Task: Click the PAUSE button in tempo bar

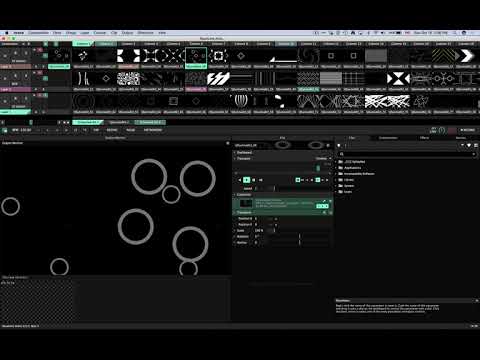Action: click(x=131, y=130)
